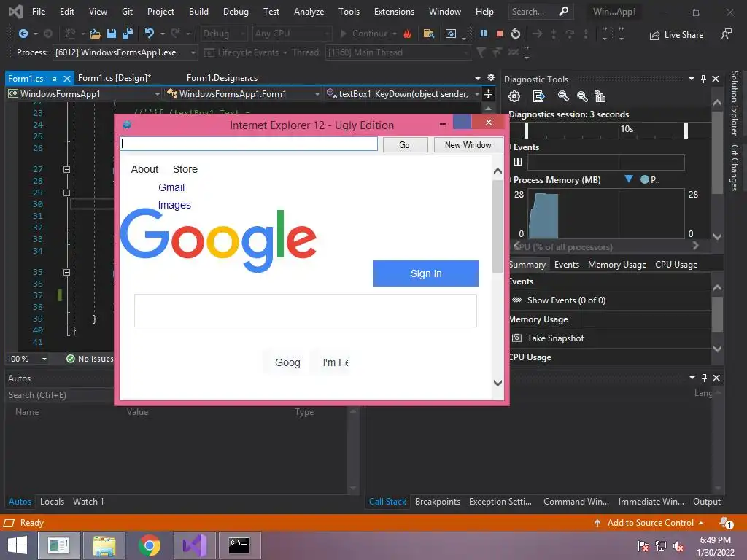Open the Analyze menu
747x560 pixels.
pyautogui.click(x=309, y=12)
